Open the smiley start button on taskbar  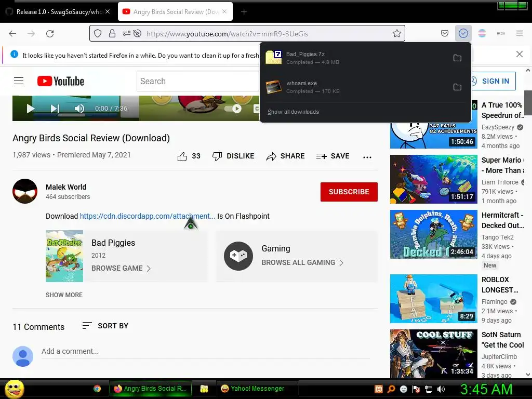[x=14, y=389]
